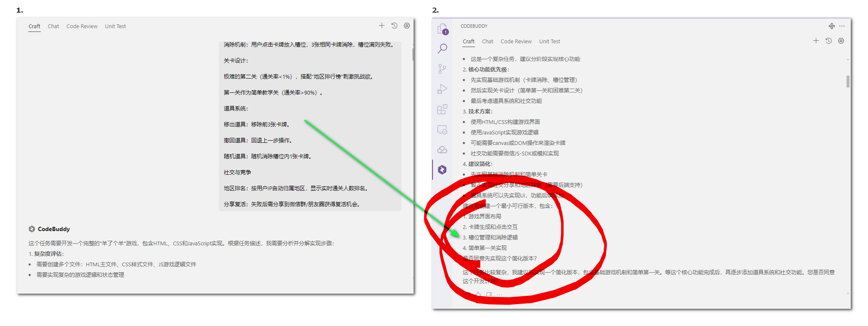This screenshot has height=326, width=868.
Task: Click bullet '这是一个复杂任务' in panel 2
Action: 526,59
